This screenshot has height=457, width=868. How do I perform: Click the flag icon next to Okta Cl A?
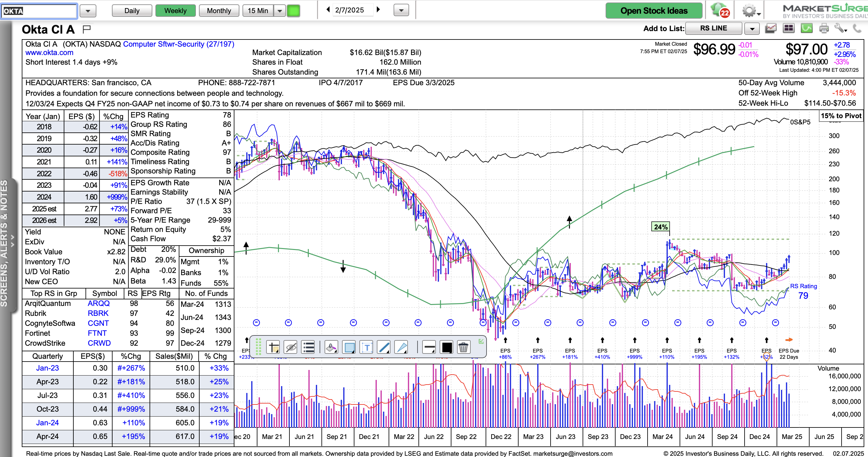(87, 29)
